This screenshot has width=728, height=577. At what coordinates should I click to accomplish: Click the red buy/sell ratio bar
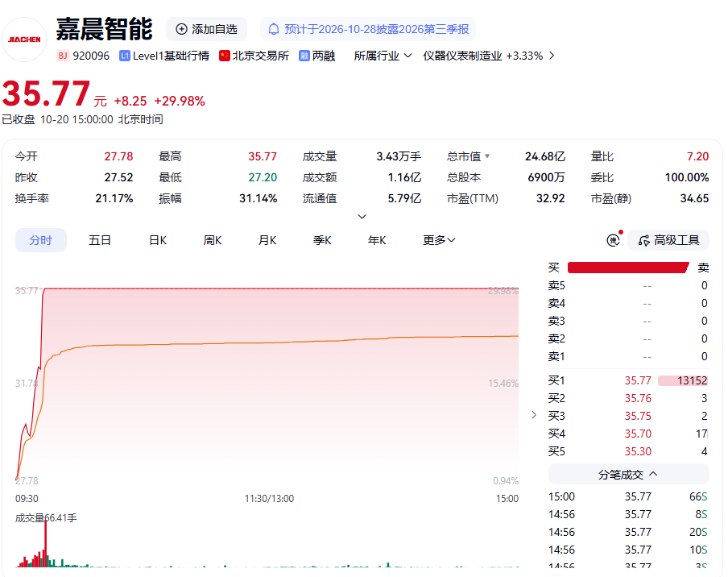coord(628,268)
